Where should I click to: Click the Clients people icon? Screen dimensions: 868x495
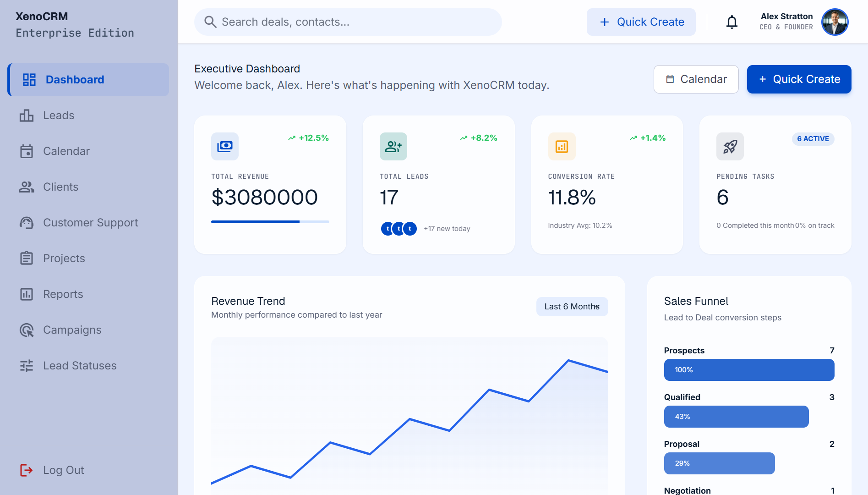(27, 187)
